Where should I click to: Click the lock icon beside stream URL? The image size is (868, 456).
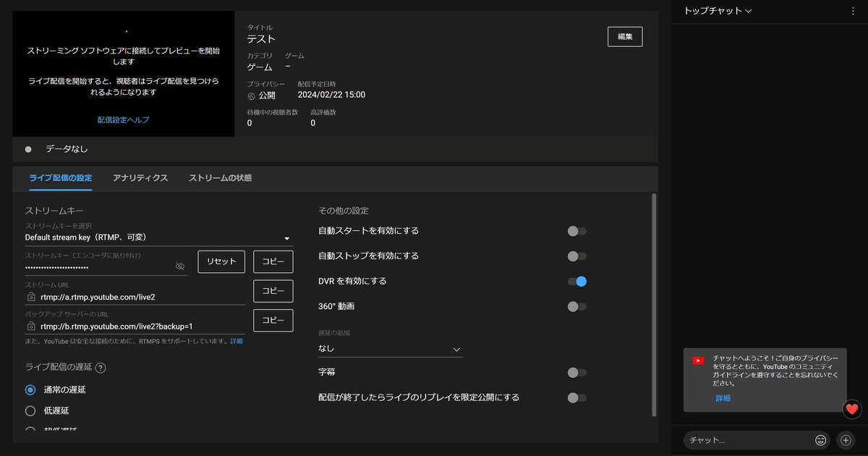click(31, 297)
